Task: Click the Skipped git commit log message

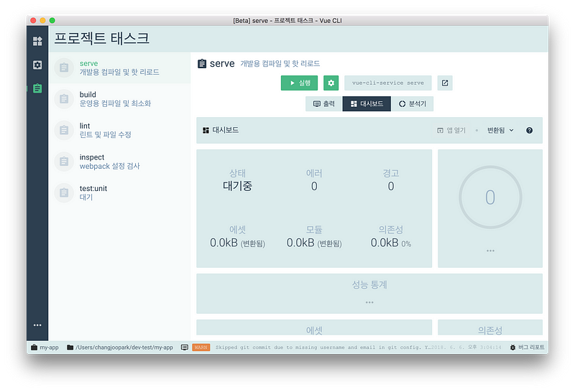Action: coord(323,347)
